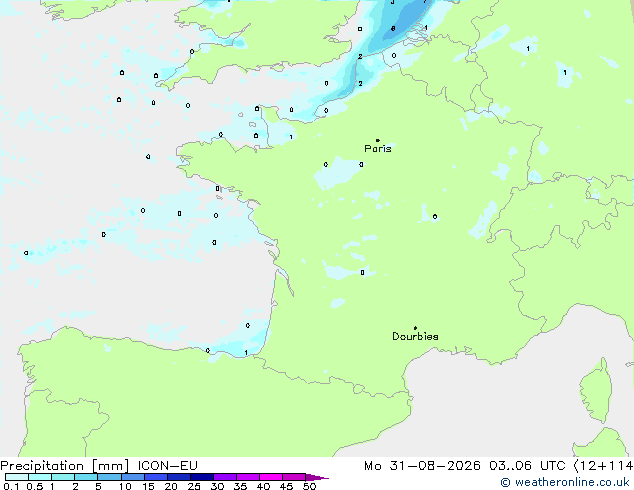
Task: Pick the 10–15 mm blue legend swatch
Action: [x=133, y=477]
